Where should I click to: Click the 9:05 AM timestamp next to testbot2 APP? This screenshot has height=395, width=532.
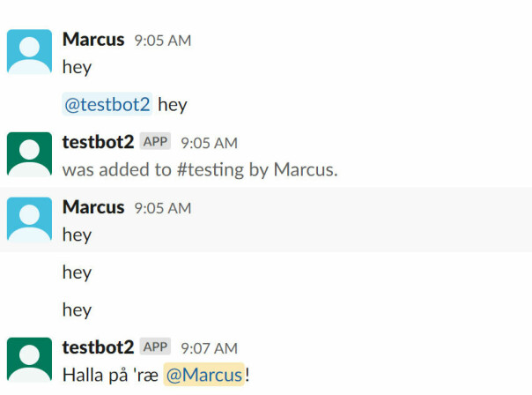[x=209, y=143]
